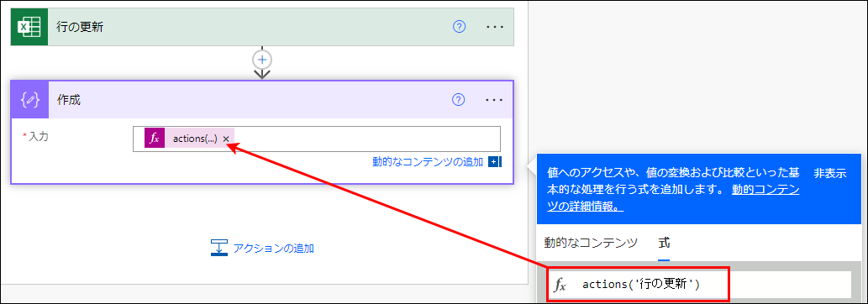Open help for the 行の更新 action
Screen dimensions: 868x304
(459, 27)
